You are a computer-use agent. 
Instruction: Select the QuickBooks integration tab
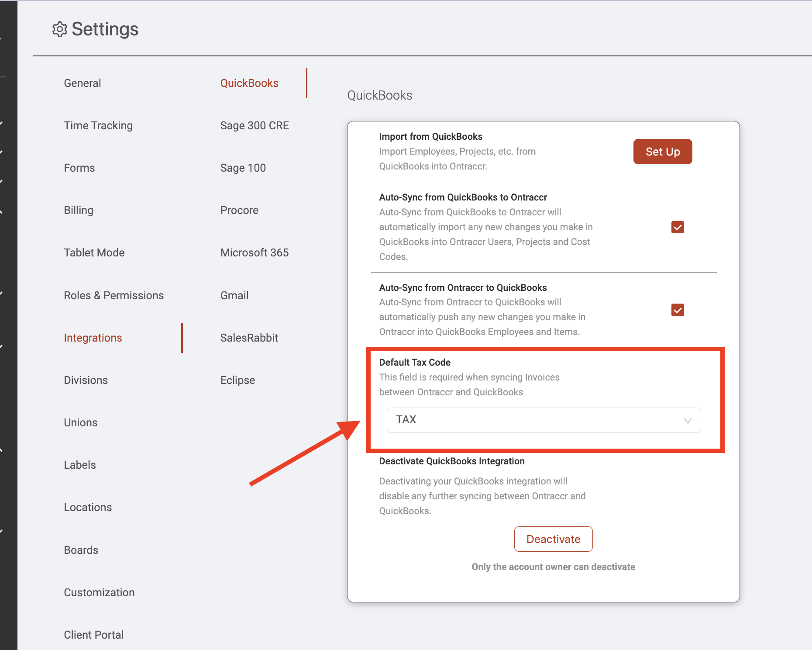click(x=249, y=83)
